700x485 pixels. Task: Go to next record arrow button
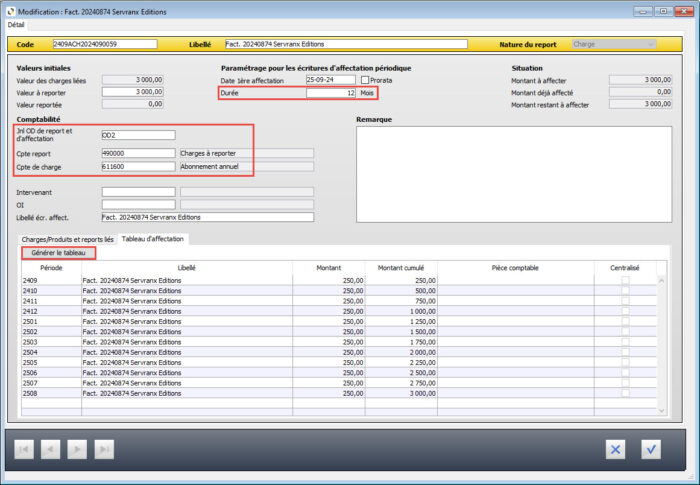[77, 449]
